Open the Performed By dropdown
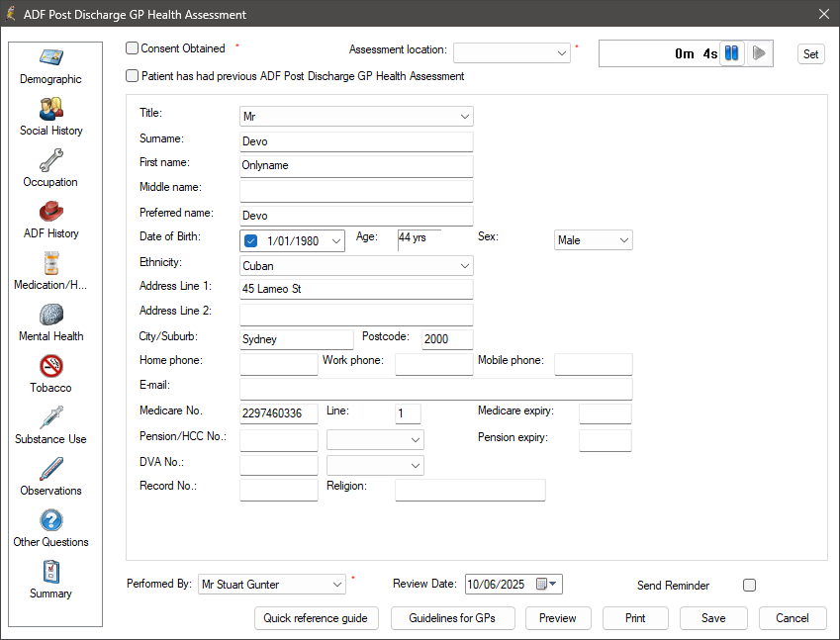This screenshot has width=840, height=640. pyautogui.click(x=272, y=584)
